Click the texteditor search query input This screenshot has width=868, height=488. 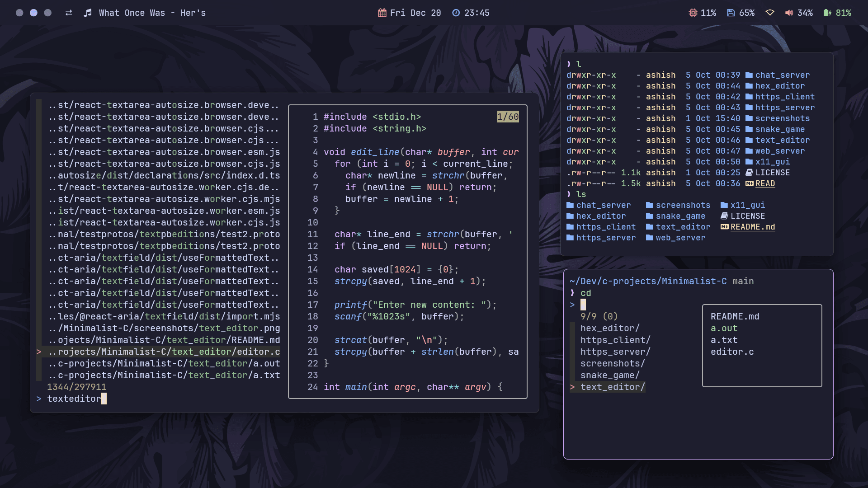click(74, 399)
